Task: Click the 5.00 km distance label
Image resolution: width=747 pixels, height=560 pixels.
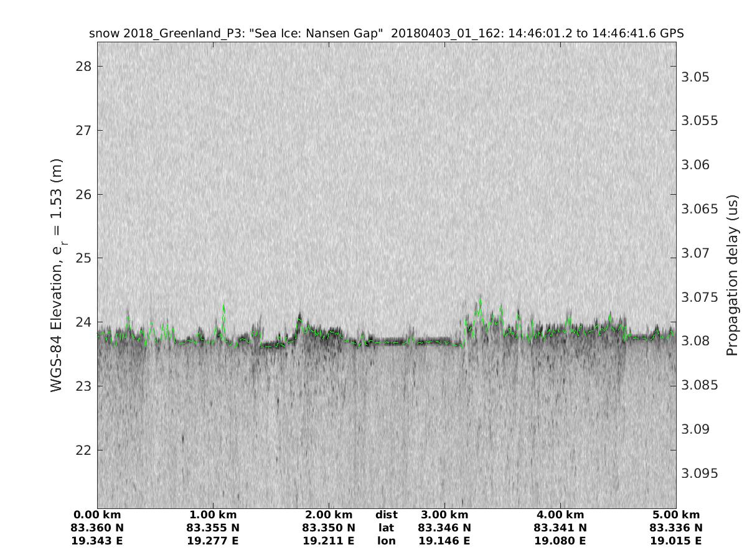Action: point(676,515)
